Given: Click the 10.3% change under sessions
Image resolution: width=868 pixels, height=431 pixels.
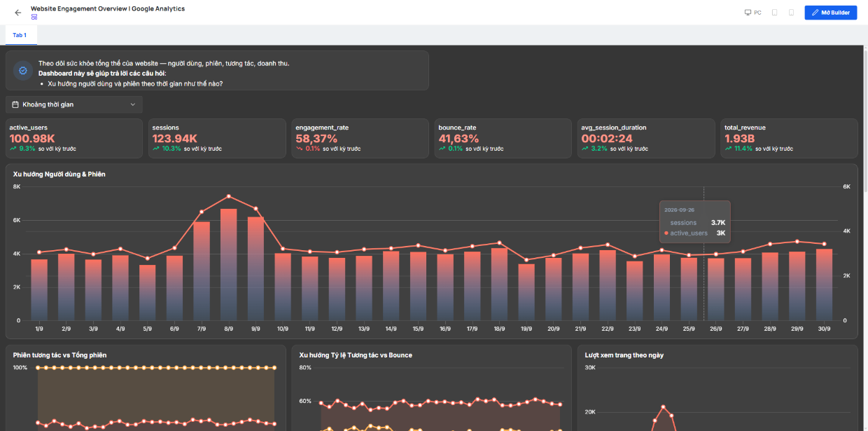Looking at the screenshot, I should coord(170,149).
